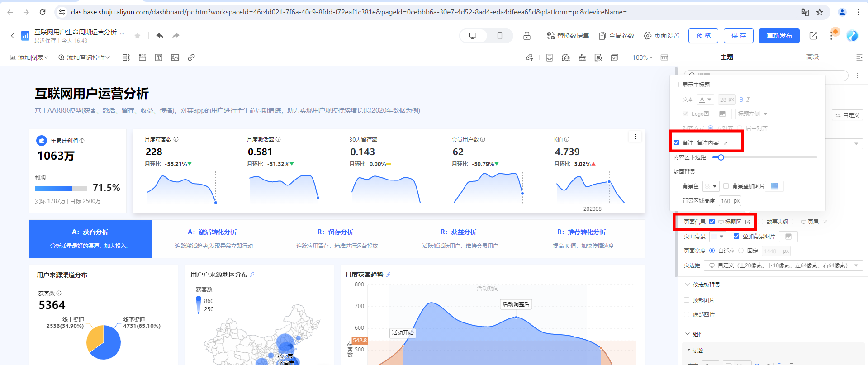Image resolution: width=868 pixels, height=365 pixels.
Task: Star this dashboard as favorite
Action: [x=138, y=36]
